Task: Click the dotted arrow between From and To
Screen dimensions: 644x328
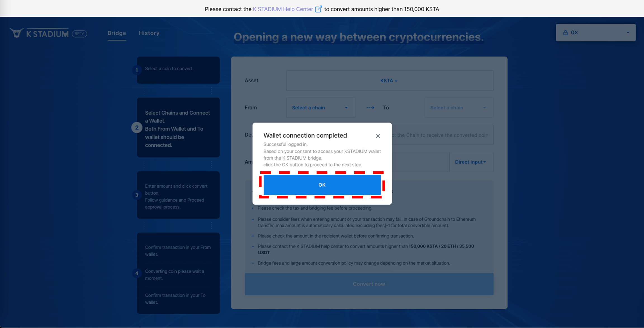Action: 370,108
